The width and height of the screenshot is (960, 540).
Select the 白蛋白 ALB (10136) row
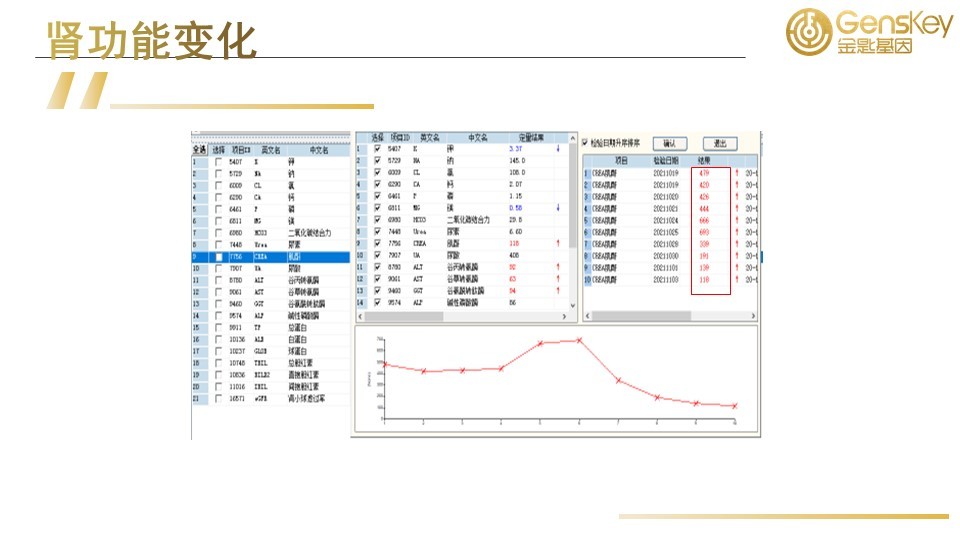click(271, 340)
